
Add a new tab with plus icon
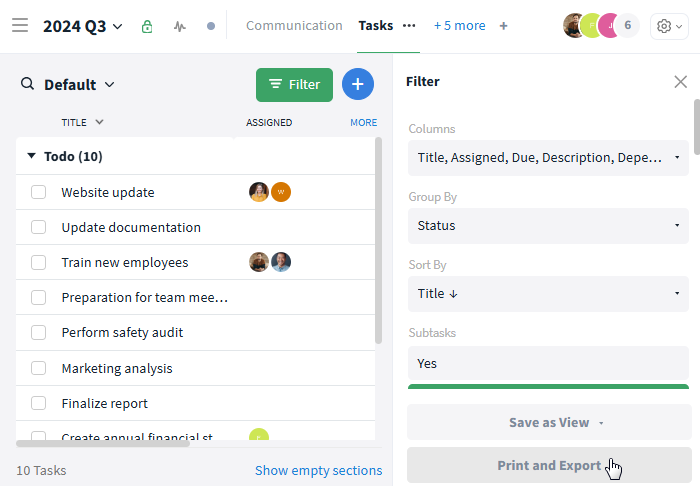click(503, 26)
